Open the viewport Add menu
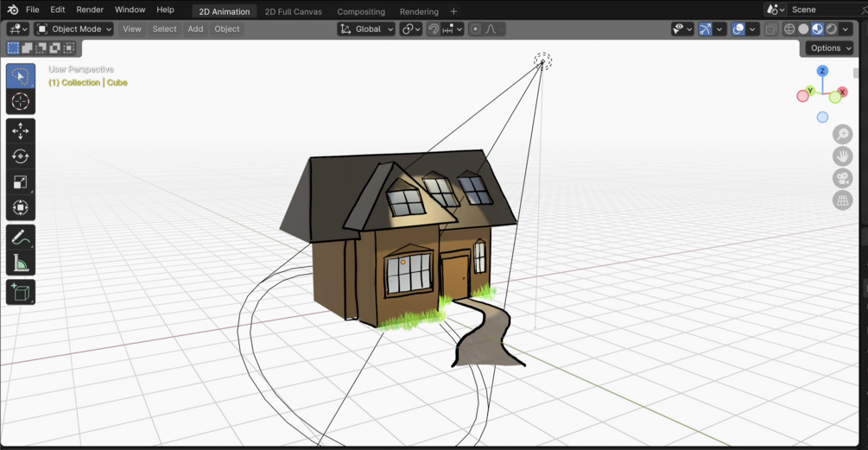868x450 pixels. click(195, 29)
